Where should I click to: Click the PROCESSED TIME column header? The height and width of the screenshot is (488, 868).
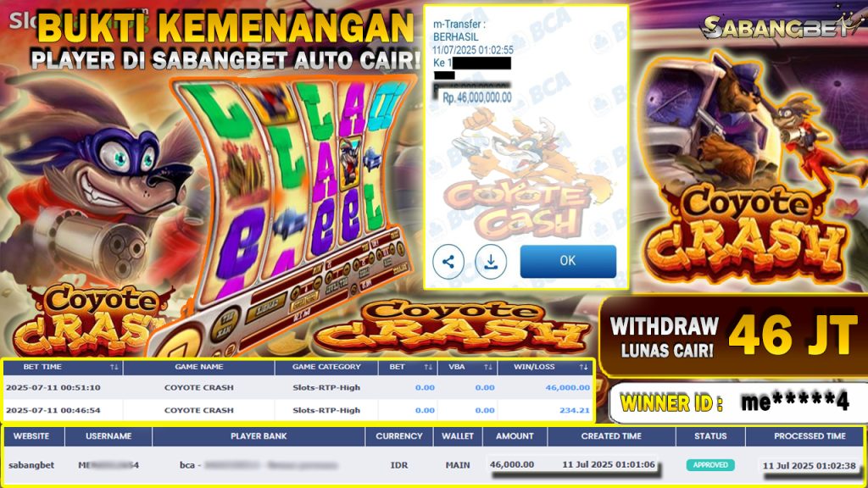pos(810,436)
